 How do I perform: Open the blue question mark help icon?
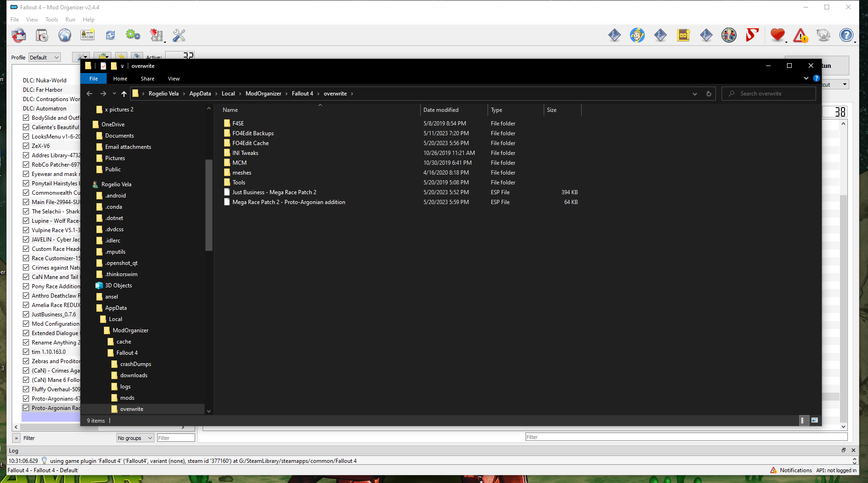pos(846,35)
